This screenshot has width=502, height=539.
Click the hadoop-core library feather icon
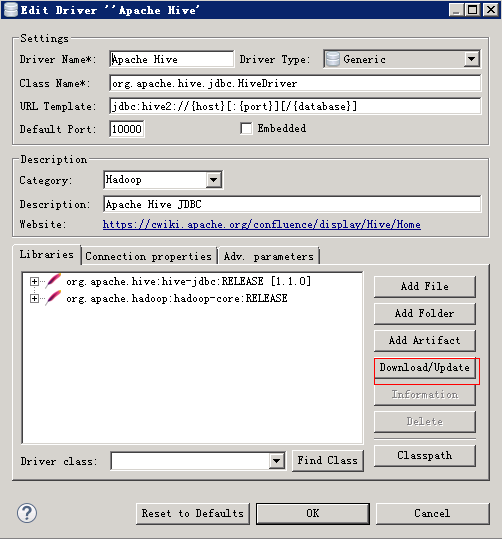53,298
